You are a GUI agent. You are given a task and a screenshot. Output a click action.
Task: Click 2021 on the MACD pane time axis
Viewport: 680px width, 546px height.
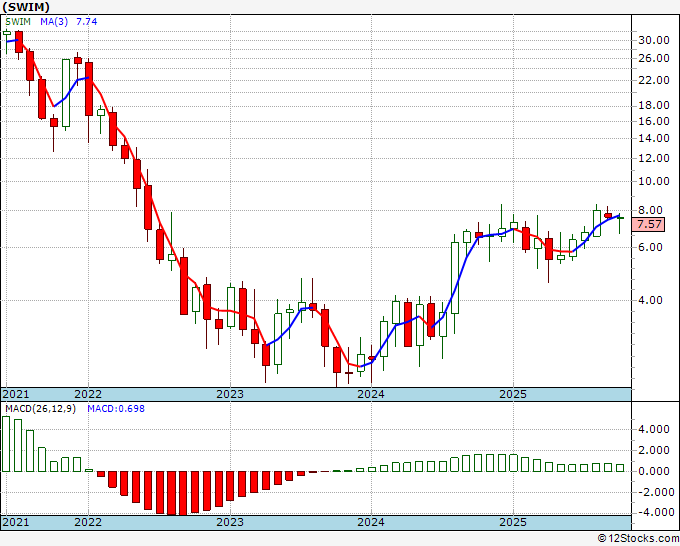point(16,522)
